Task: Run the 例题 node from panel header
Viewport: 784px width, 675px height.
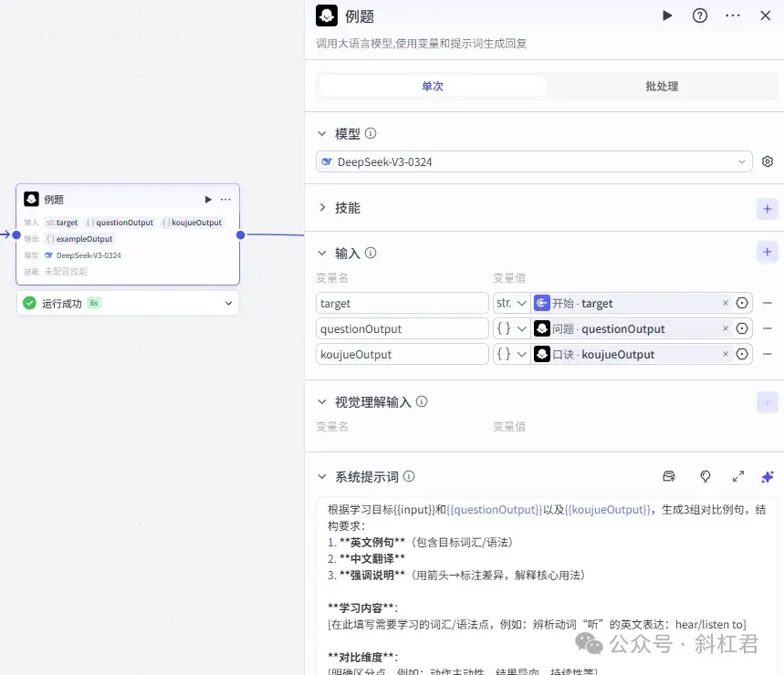Action: click(x=667, y=16)
